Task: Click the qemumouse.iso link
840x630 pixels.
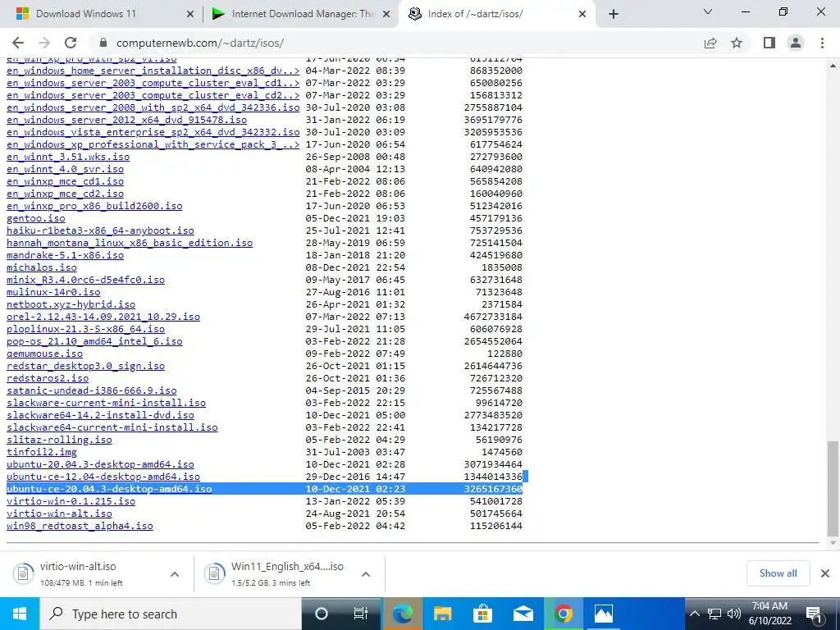Action: point(44,354)
